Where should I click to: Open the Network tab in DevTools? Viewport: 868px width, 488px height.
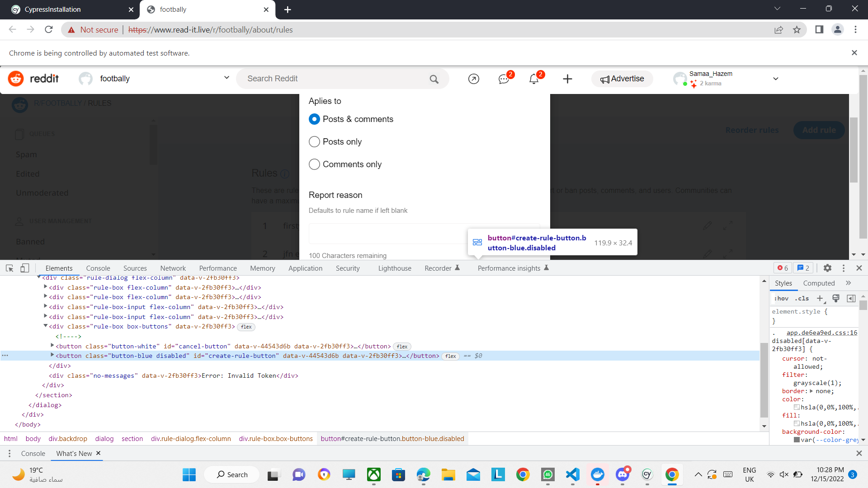click(x=173, y=268)
